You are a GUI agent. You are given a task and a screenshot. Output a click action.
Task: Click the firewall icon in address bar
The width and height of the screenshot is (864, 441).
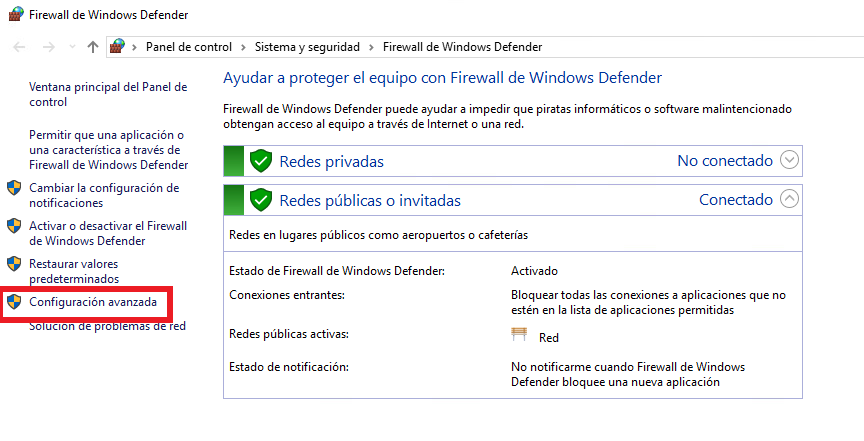tap(117, 47)
